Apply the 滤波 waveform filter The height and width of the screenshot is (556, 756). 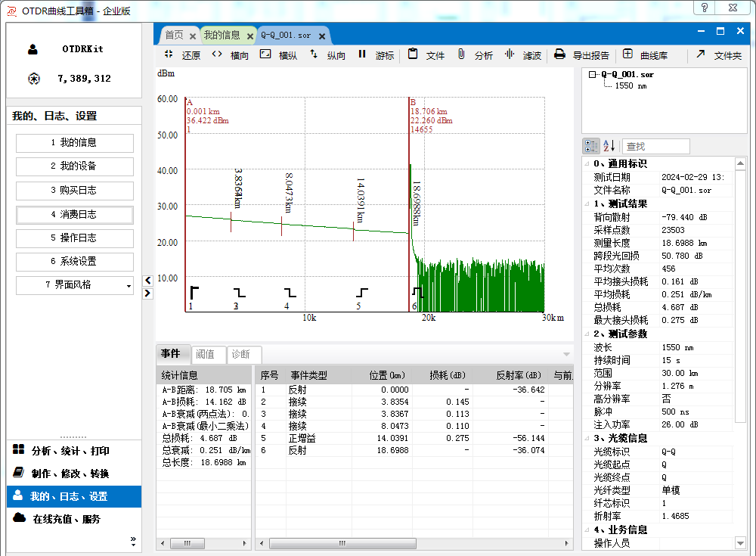[509, 54]
